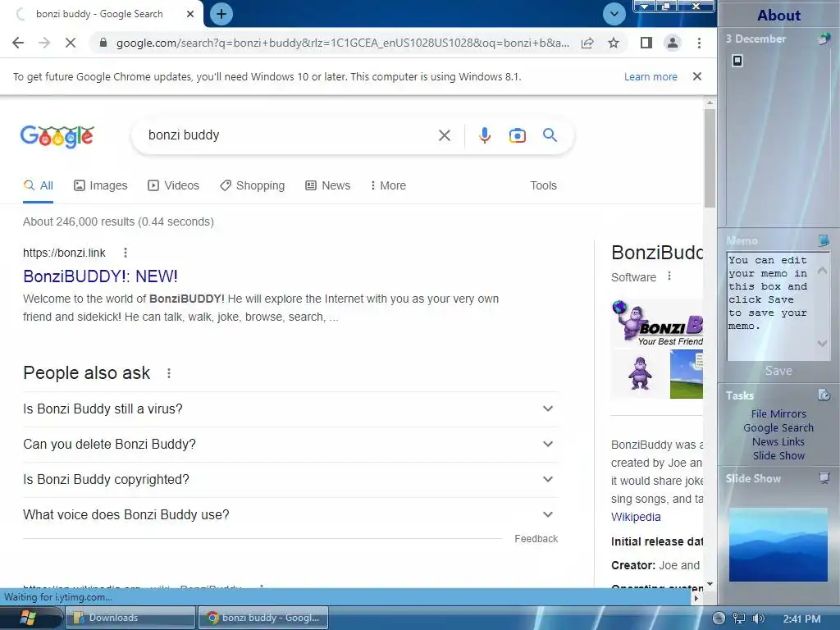
Task: Click Learn more about Chrome updates
Action: [x=651, y=76]
